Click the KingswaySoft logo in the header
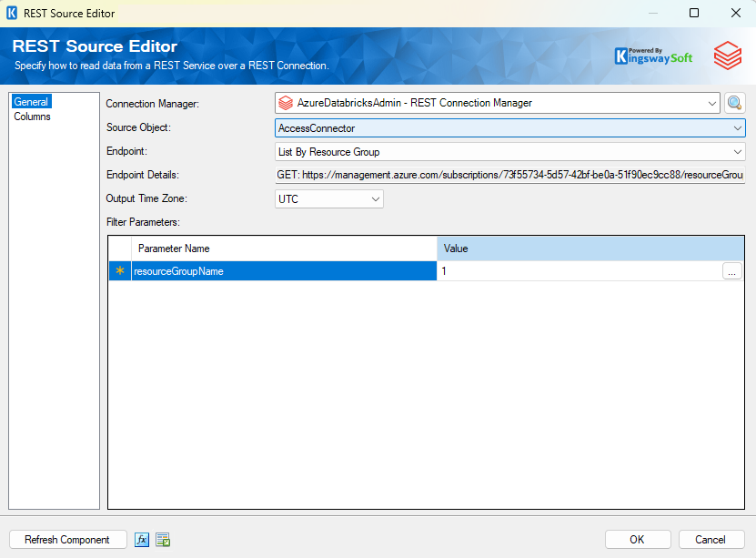This screenshot has width=756, height=558. tap(653, 56)
